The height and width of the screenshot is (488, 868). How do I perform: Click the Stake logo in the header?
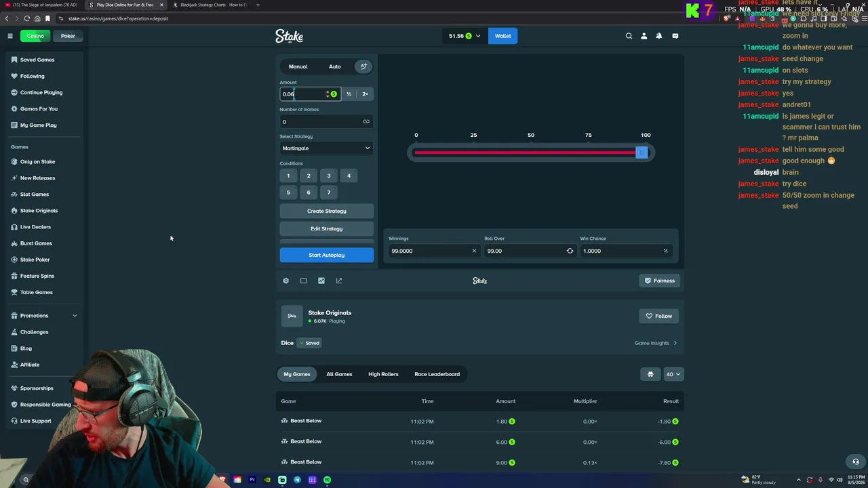[289, 36]
